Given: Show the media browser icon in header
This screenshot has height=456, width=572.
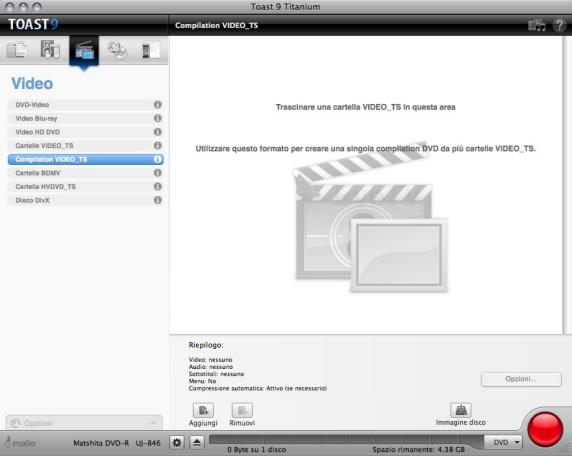Looking at the screenshot, I should click(x=537, y=26).
